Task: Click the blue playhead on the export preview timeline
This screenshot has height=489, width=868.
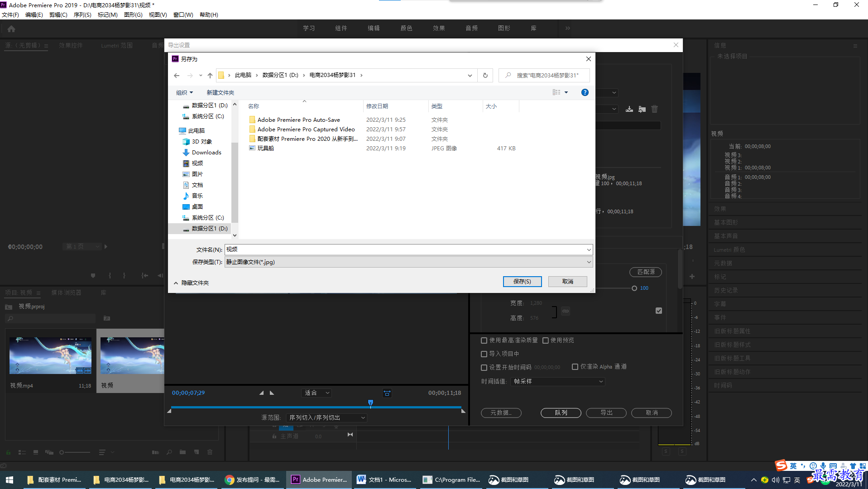Action: pyautogui.click(x=370, y=403)
